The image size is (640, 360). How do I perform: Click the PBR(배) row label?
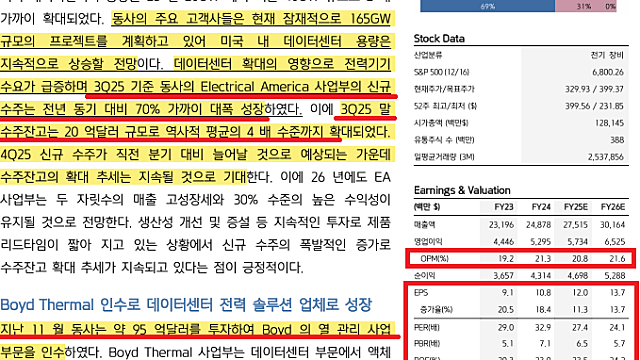point(427,344)
